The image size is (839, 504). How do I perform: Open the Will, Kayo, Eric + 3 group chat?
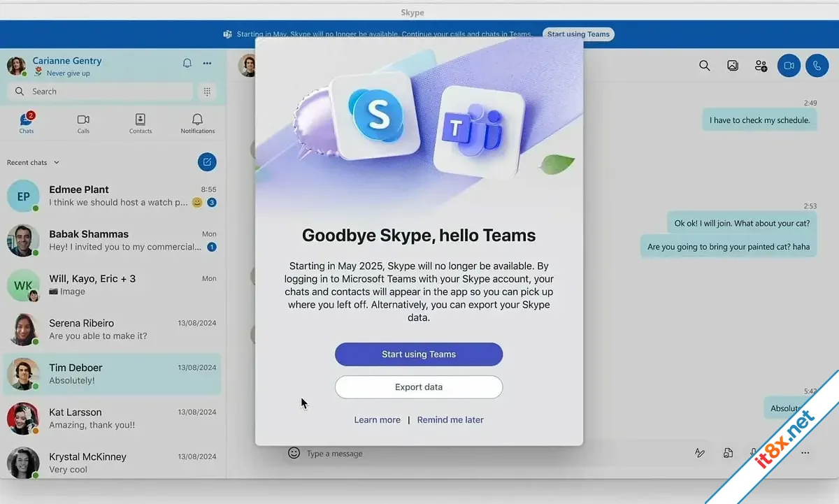(113, 285)
